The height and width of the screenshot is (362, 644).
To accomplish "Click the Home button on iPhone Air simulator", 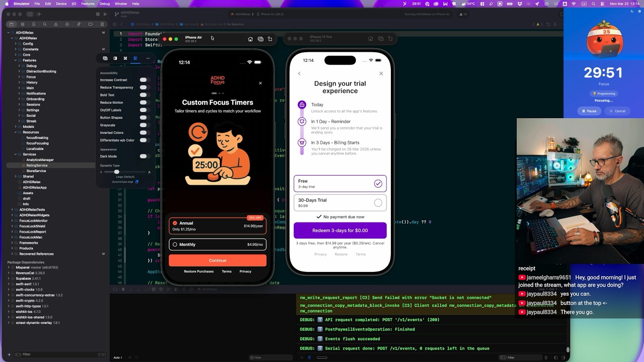I will 250,39.
